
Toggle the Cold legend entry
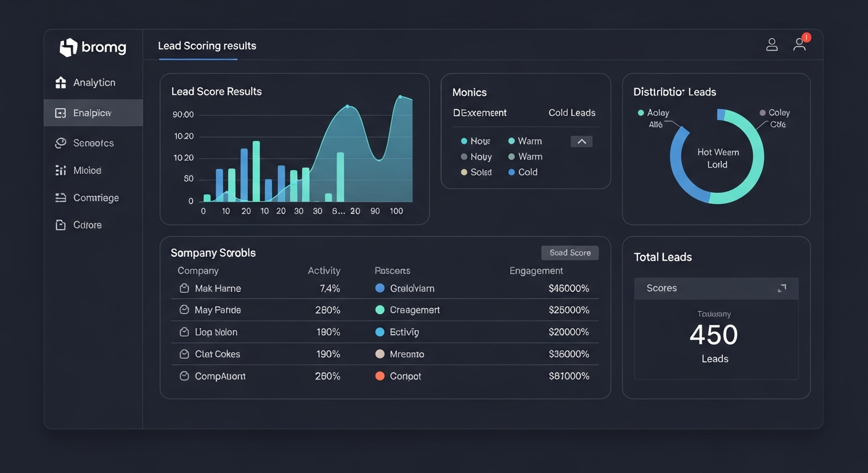[x=523, y=172]
